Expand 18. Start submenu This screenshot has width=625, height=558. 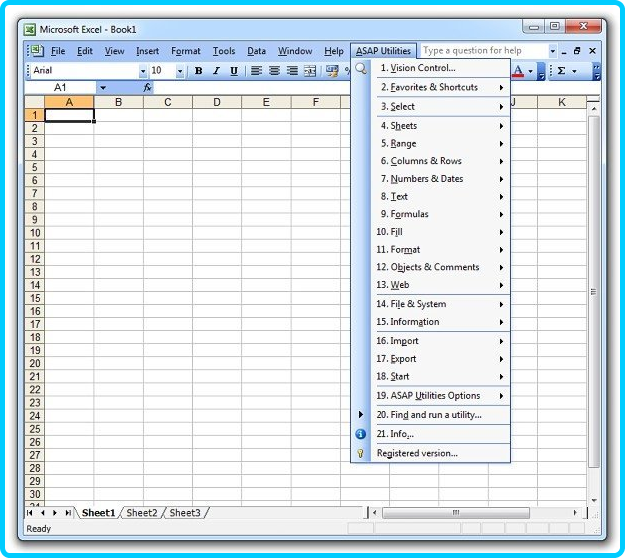[x=440, y=376]
